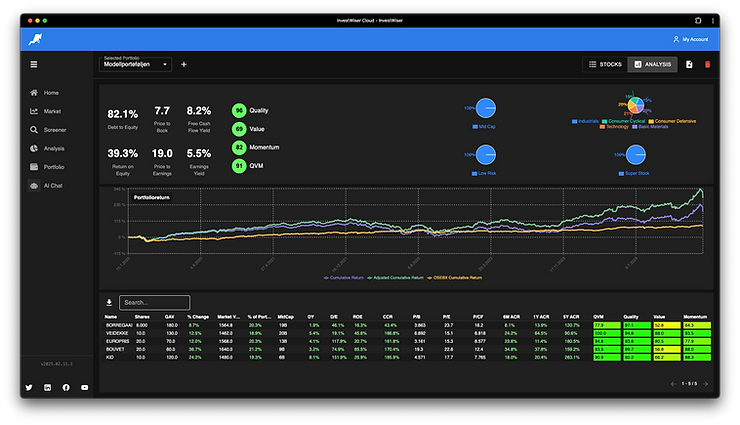
Task: Download table data with download icon
Action: tap(109, 302)
